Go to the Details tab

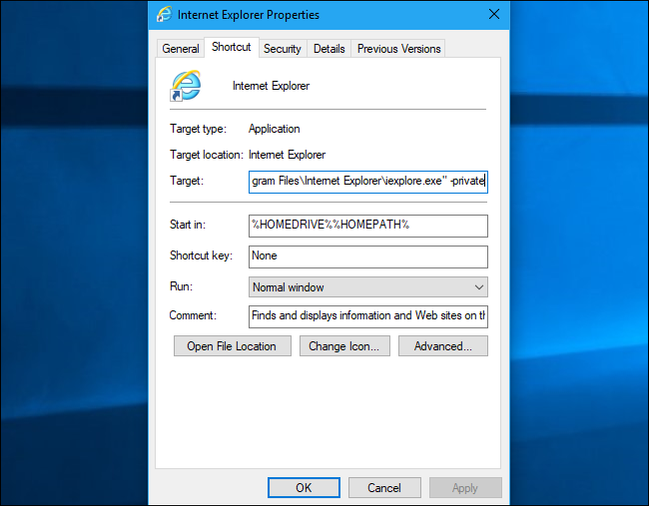click(x=329, y=48)
